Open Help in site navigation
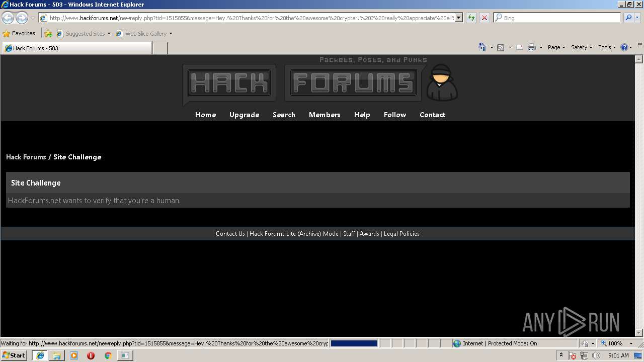This screenshot has height=362, width=644. 362,115
